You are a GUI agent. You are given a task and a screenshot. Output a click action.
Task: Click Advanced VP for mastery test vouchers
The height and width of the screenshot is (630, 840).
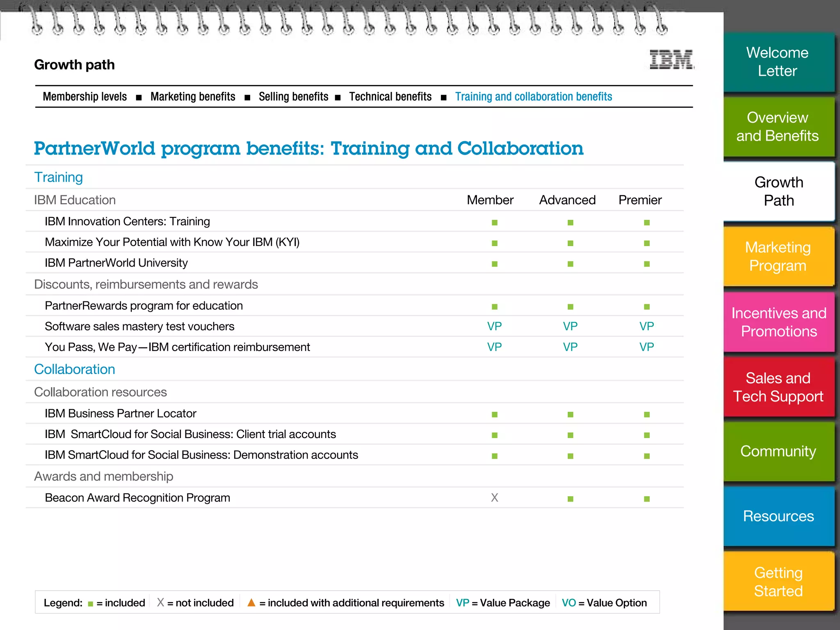pyautogui.click(x=570, y=326)
